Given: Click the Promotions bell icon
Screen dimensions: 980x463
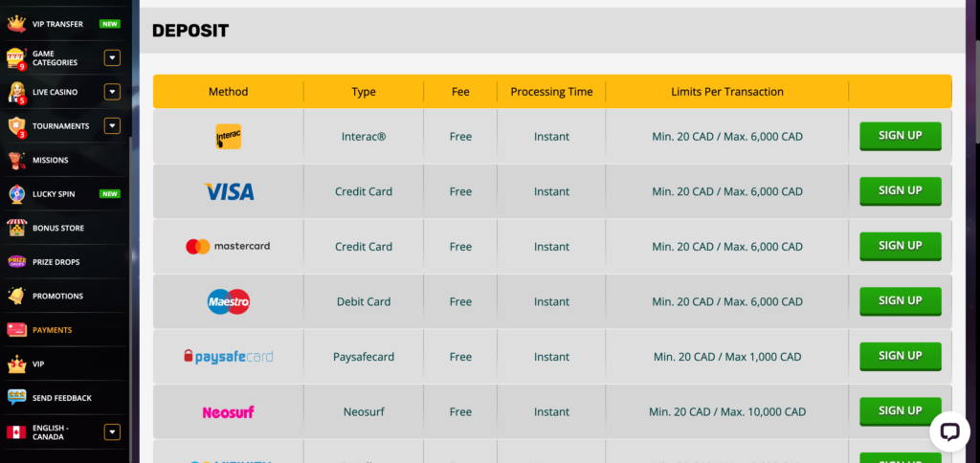Looking at the screenshot, I should (16, 296).
